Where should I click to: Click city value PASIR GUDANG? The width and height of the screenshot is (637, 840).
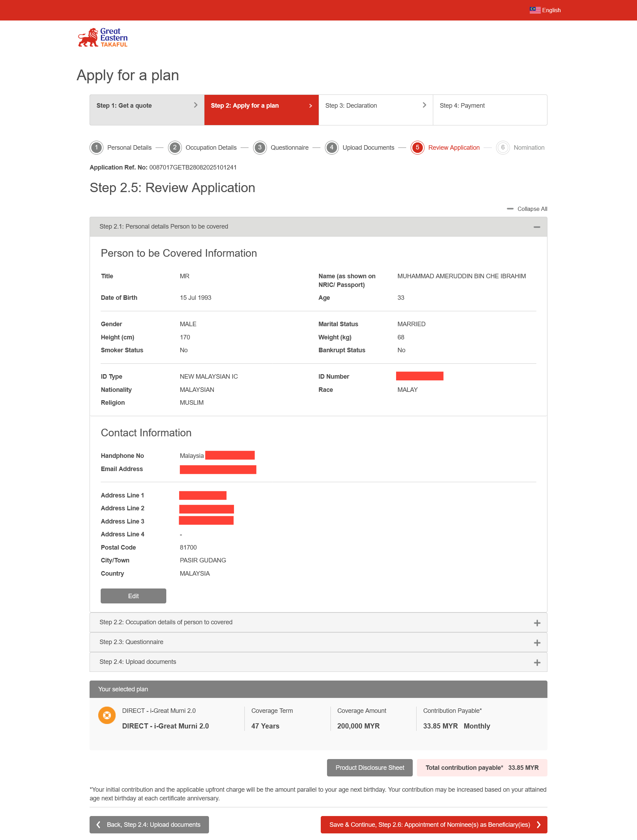[x=203, y=560]
